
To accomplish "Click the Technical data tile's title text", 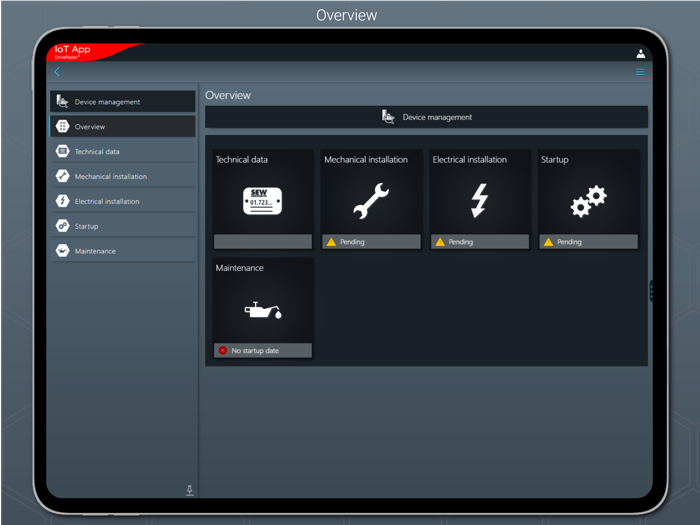I will pyautogui.click(x=242, y=160).
